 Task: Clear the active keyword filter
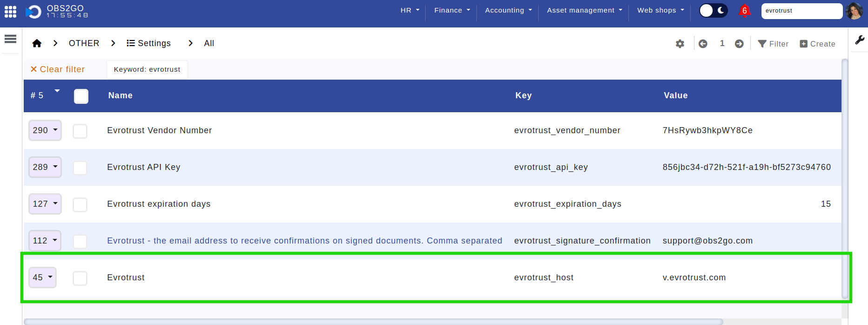point(58,69)
